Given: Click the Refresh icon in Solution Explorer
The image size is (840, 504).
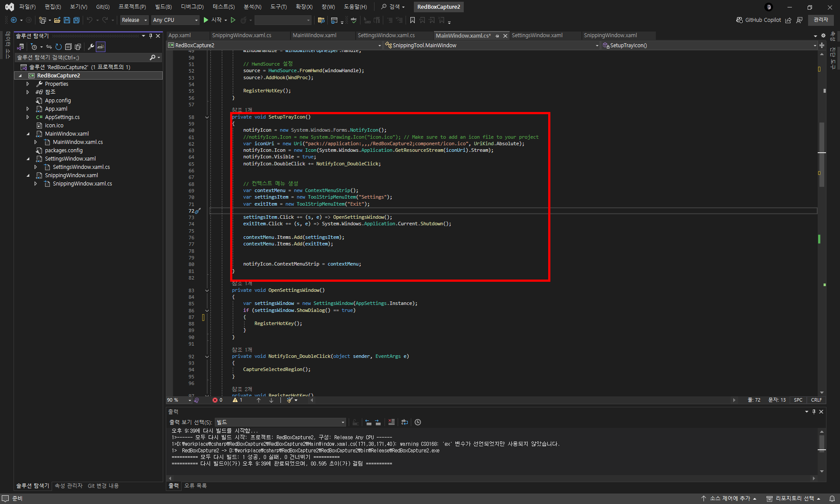Looking at the screenshot, I should (x=58, y=47).
